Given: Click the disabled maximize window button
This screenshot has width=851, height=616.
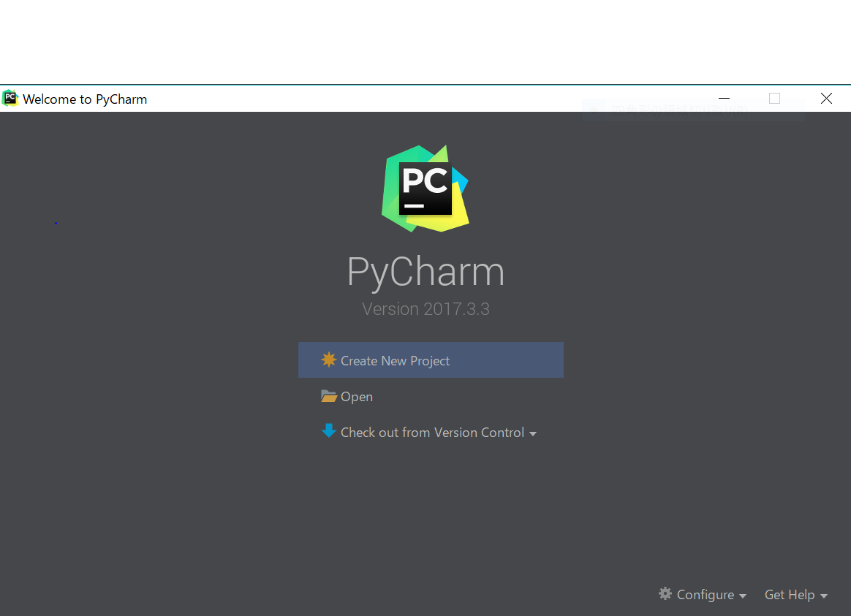Looking at the screenshot, I should pos(774,98).
